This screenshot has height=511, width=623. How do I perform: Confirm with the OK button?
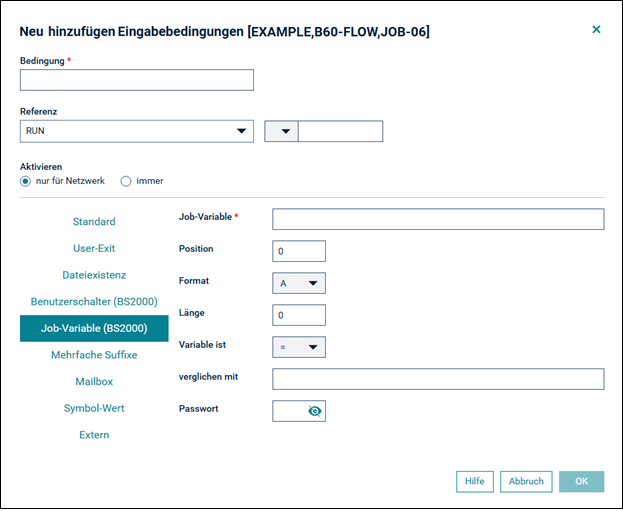[x=581, y=482]
